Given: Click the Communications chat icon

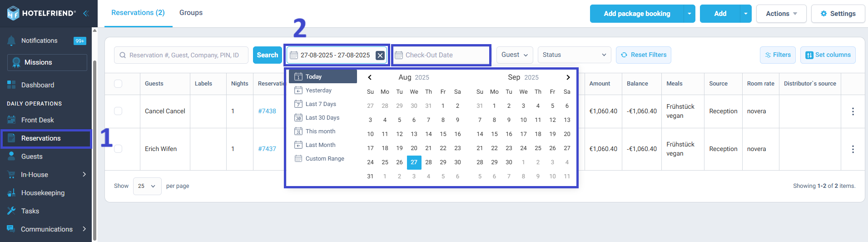Looking at the screenshot, I should pos(11,229).
